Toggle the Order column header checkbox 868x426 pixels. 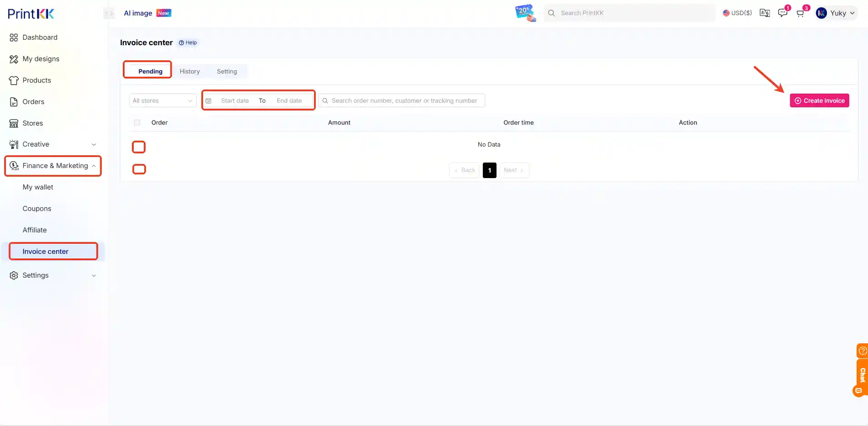[x=137, y=122]
